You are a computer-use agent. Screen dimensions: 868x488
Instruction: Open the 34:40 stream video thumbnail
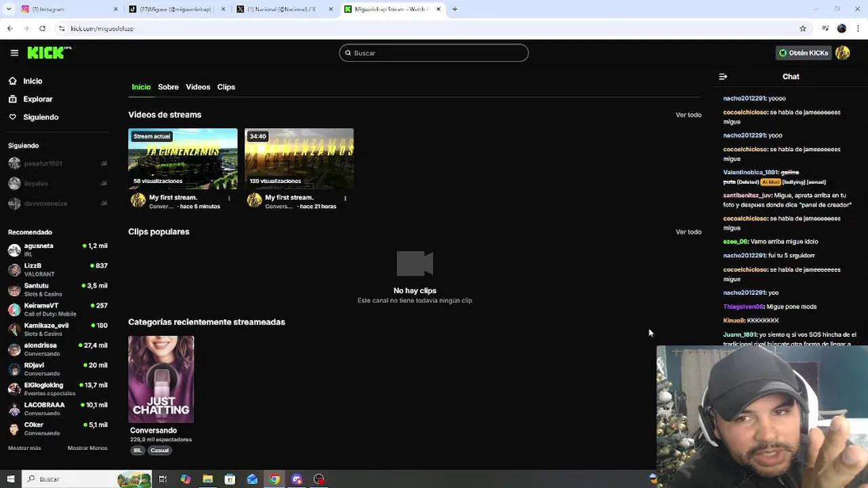coord(299,159)
